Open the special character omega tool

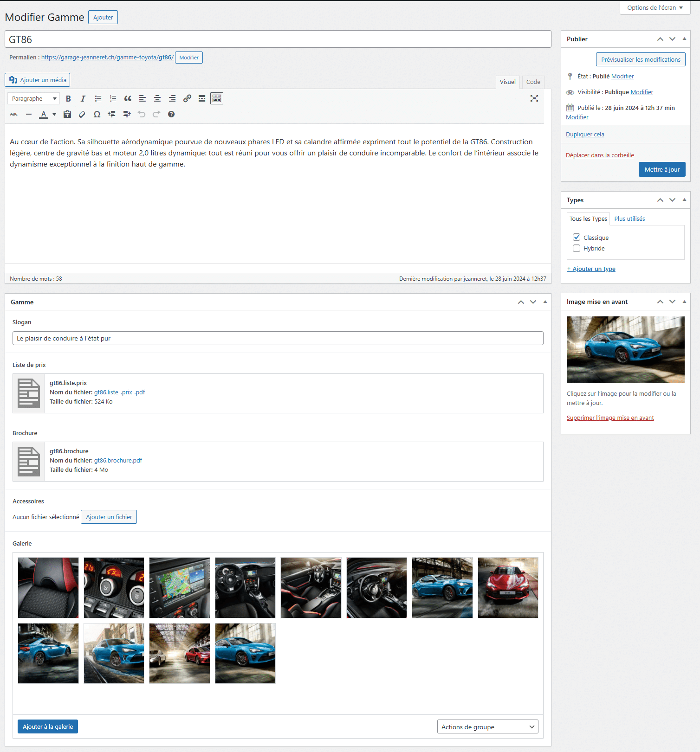(x=97, y=114)
